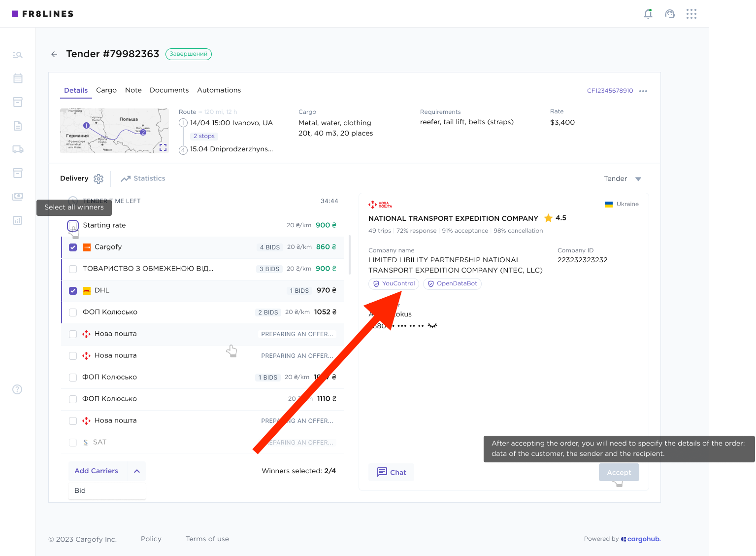The image size is (756, 556).
Task: Click the FR8LINES logo
Action: (x=43, y=14)
